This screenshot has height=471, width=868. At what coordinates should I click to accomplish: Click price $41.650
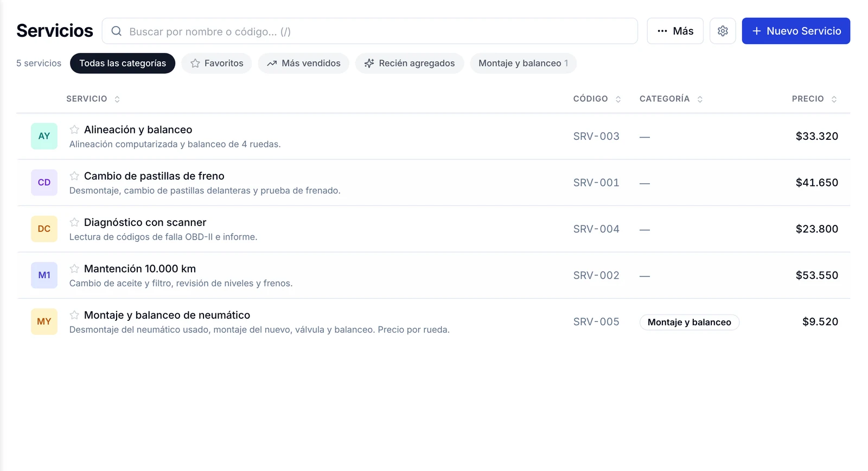817,183
